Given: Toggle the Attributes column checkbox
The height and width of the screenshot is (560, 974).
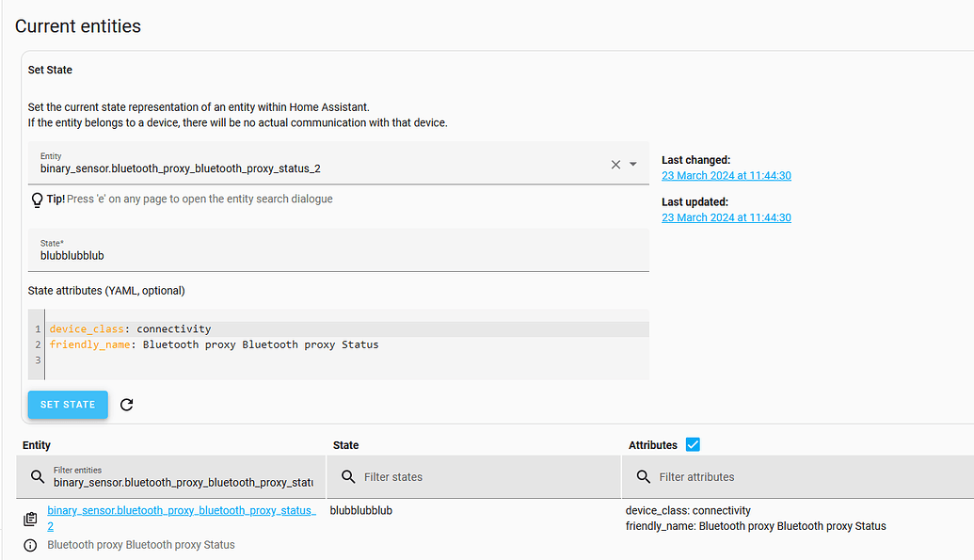Looking at the screenshot, I should (693, 444).
